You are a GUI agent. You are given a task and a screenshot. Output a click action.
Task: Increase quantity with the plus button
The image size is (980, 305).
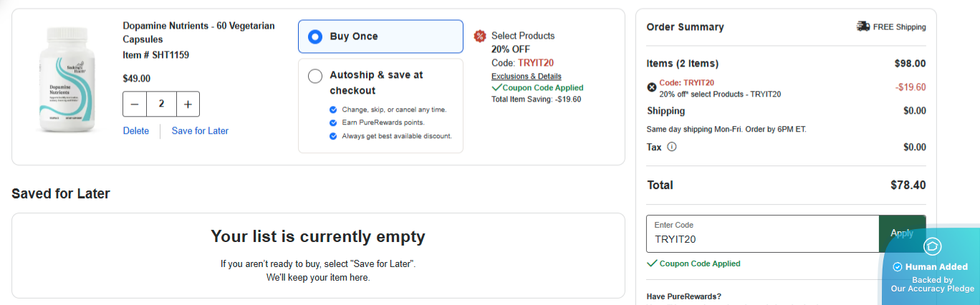188,104
